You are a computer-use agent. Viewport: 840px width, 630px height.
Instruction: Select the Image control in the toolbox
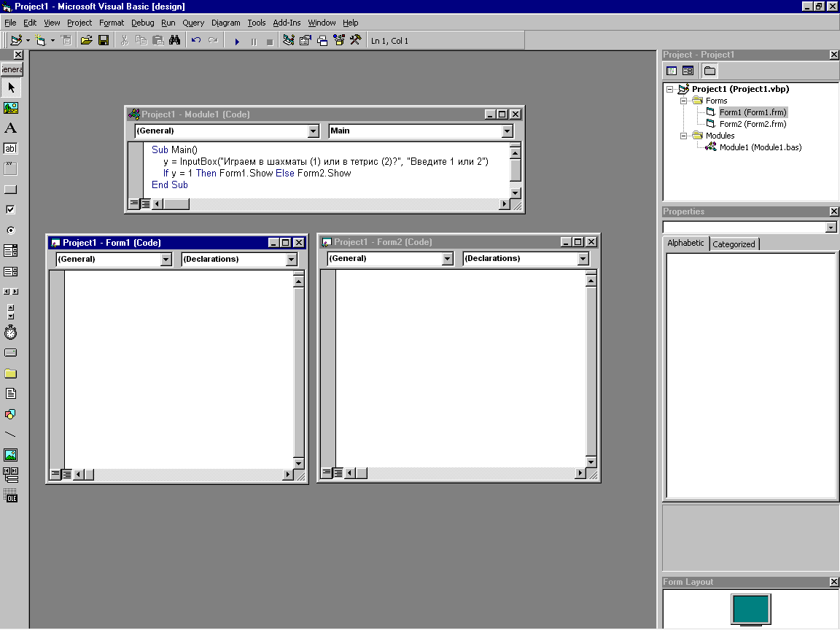coord(11,455)
